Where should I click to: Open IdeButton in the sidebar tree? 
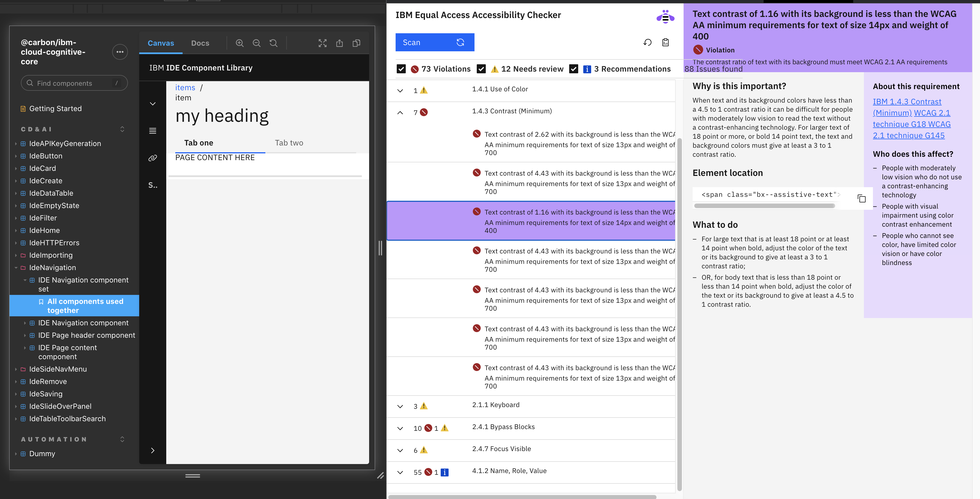46,156
